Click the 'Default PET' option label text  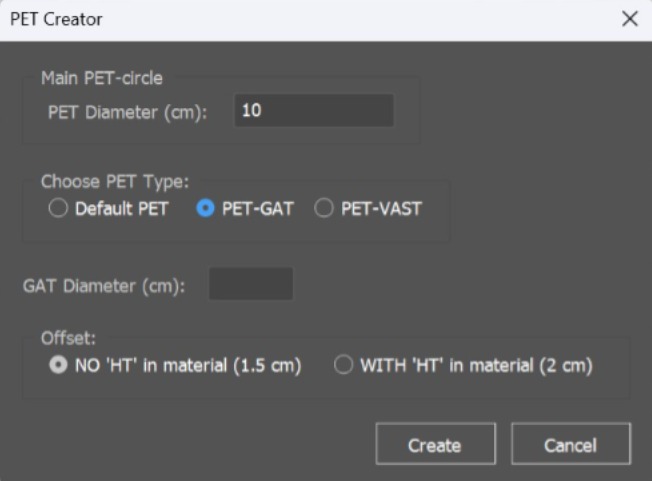pyautogui.click(x=122, y=209)
